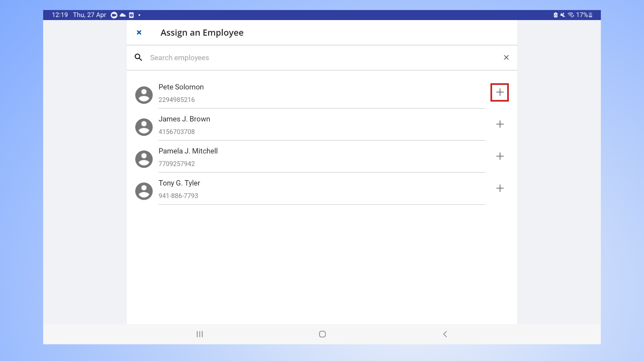Click the search magnifier icon
Screen dimensions: 644x361
[x=138, y=57]
